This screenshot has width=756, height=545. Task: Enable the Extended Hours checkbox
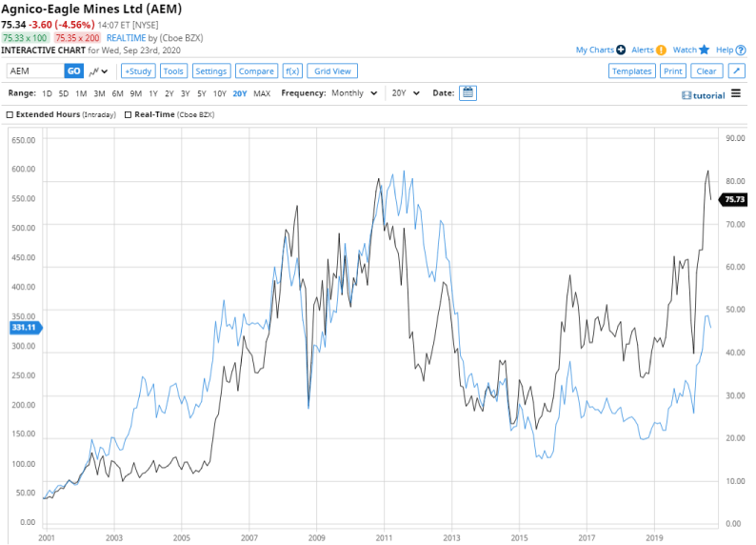click(x=10, y=114)
